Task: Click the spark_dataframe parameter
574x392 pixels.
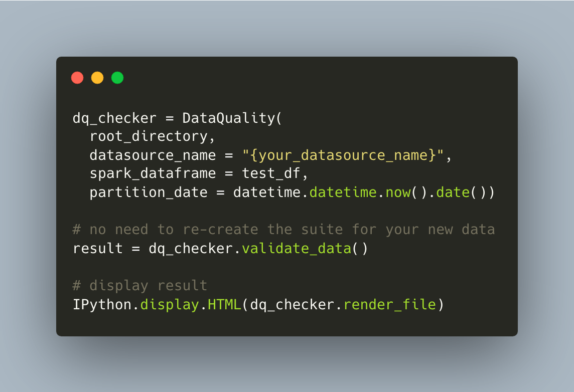Action: 153,174
